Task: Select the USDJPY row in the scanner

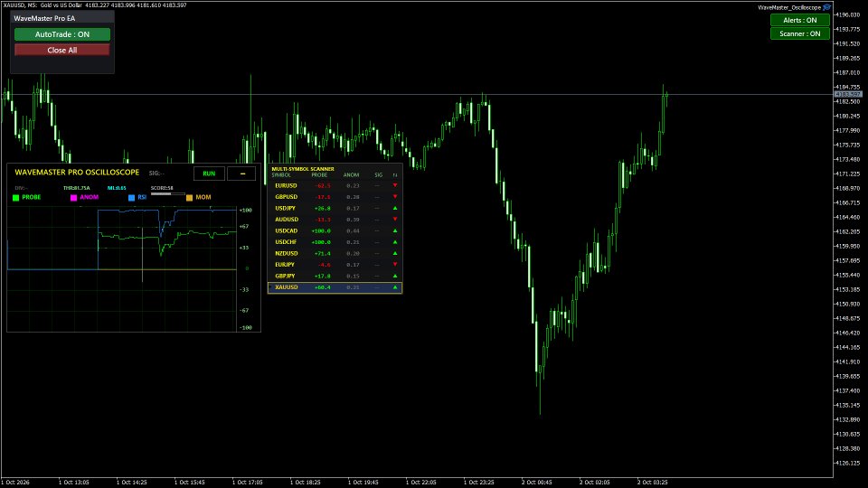Action: (335, 208)
